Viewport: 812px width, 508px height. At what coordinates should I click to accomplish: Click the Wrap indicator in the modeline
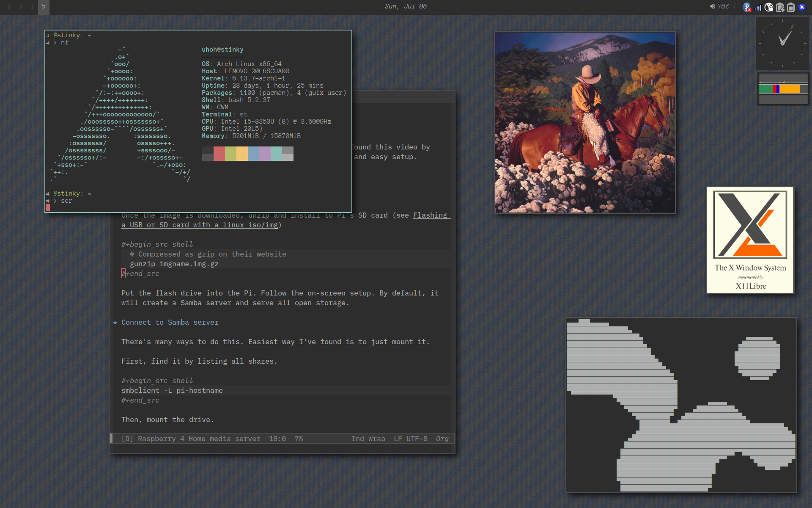[377, 439]
